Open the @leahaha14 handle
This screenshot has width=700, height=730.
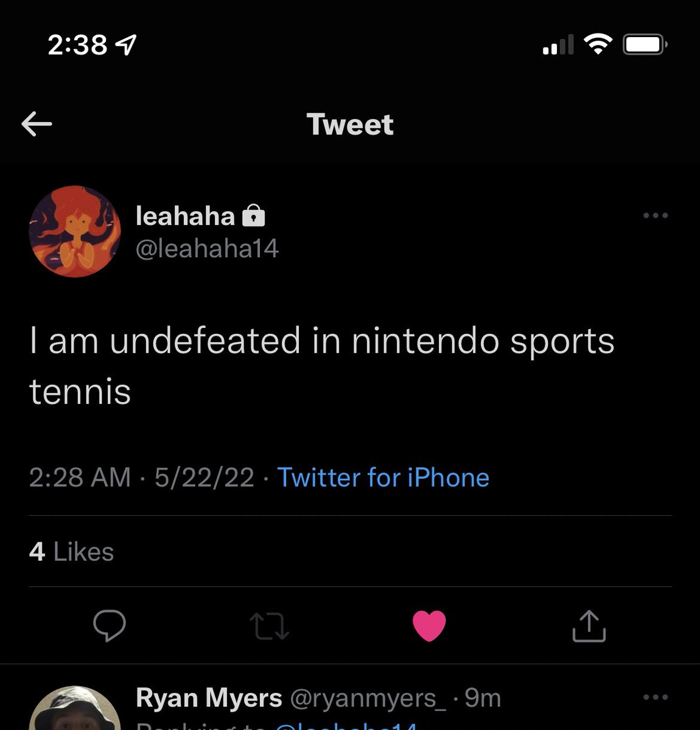click(x=207, y=248)
